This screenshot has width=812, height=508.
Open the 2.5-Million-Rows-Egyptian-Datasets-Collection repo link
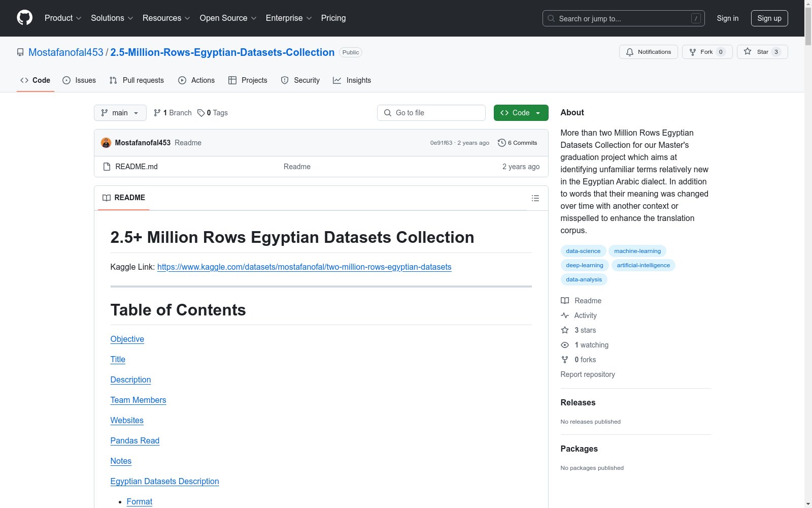(x=222, y=52)
